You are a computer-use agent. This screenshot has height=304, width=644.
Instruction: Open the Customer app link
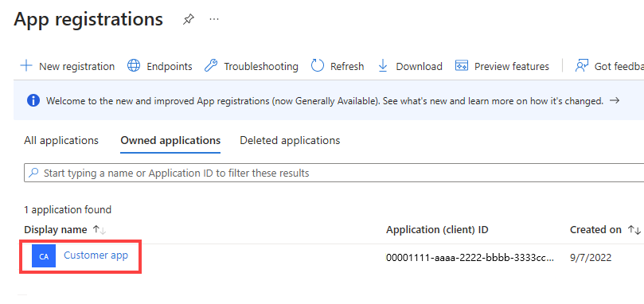96,255
